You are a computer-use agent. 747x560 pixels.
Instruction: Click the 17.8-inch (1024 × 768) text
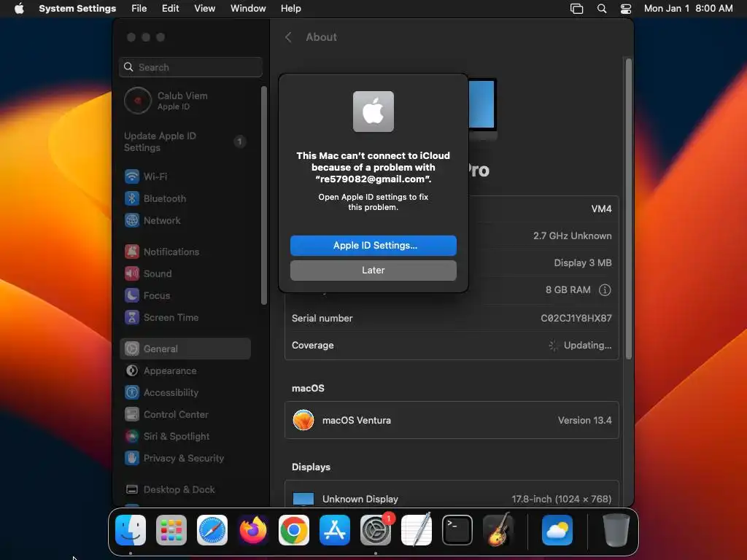(x=561, y=499)
